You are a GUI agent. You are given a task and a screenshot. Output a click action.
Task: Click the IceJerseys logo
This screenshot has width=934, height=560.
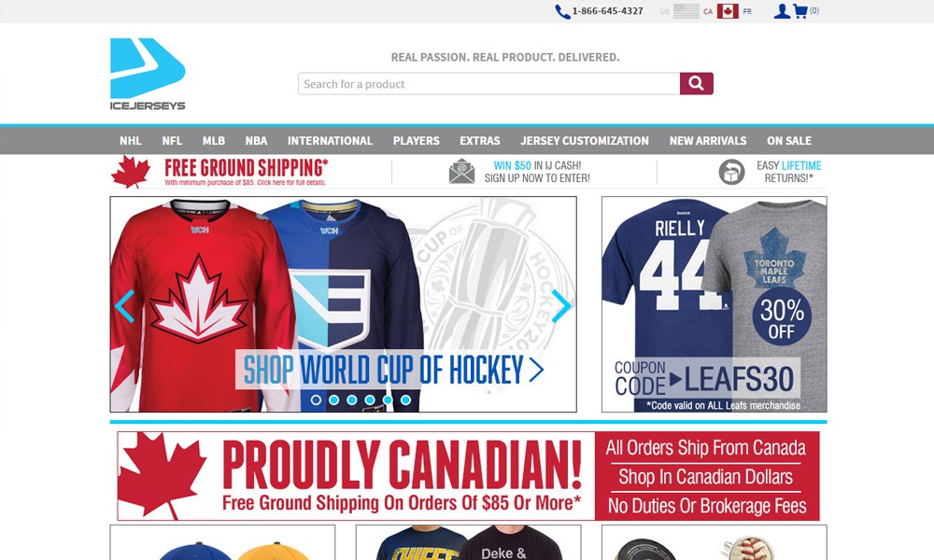[x=148, y=75]
